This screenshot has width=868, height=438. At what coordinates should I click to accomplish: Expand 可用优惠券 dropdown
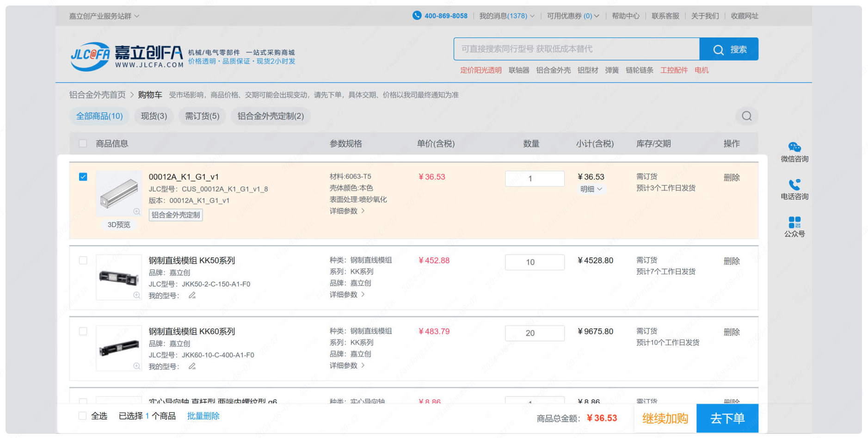[573, 16]
